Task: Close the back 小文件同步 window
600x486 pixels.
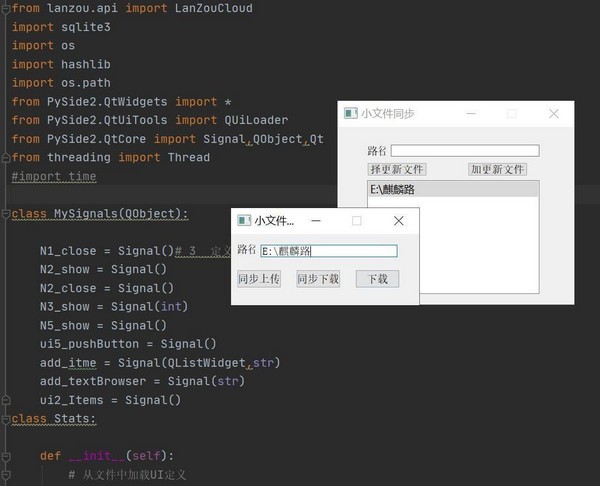Action: 554,114
